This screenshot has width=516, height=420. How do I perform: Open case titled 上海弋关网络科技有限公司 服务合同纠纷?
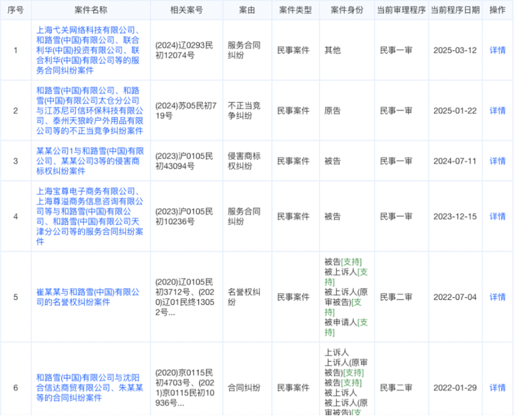(88, 50)
